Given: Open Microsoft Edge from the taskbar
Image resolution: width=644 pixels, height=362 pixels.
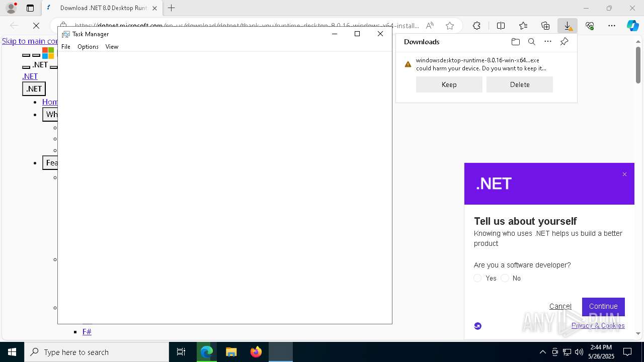Looking at the screenshot, I should tap(207, 352).
